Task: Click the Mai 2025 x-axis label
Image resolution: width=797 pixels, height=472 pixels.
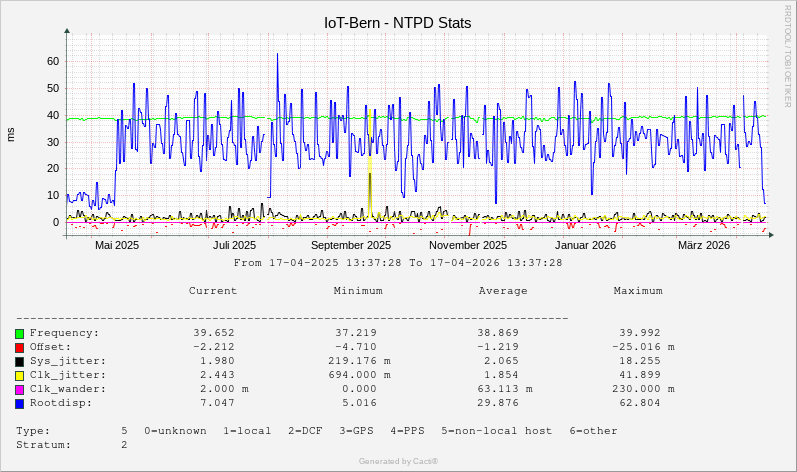Action: pos(118,245)
